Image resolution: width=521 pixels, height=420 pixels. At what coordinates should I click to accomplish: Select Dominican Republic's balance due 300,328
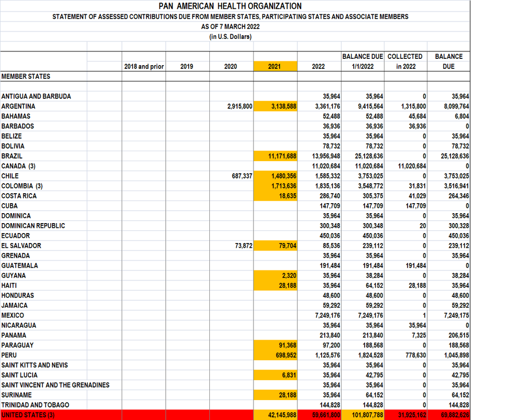pos(459,226)
